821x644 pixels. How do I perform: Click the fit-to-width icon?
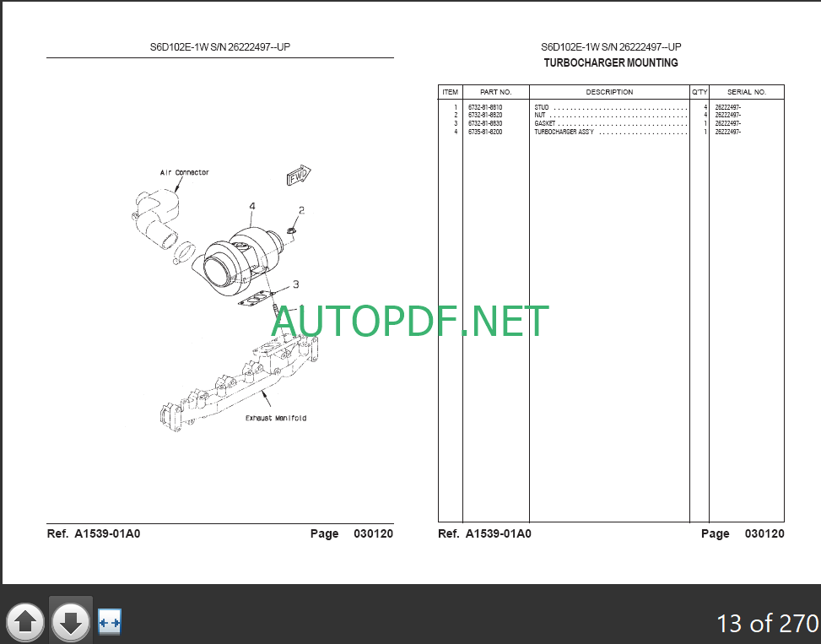110,622
